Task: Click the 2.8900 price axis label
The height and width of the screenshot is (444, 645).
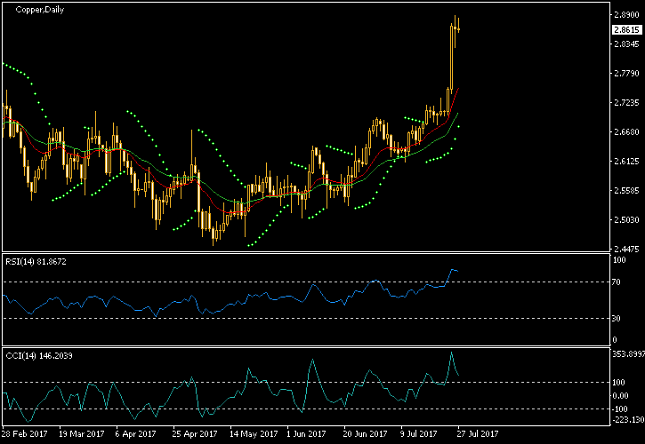Action: [x=627, y=15]
